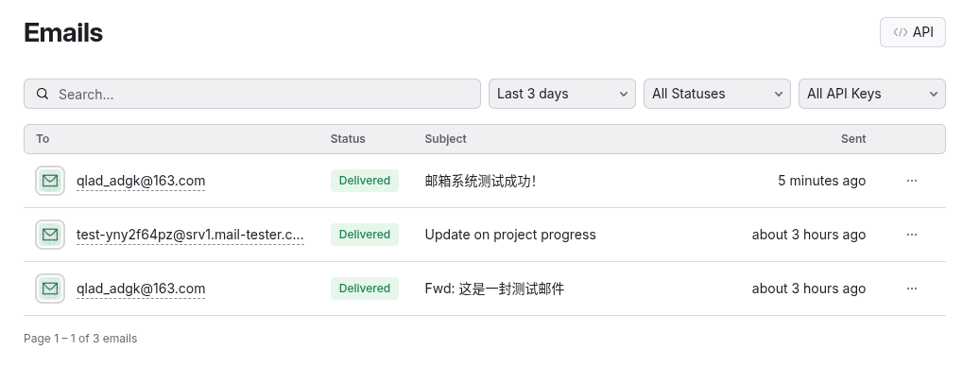The image size is (980, 368).
Task: Open first qlad_adgk@163.com recipient link
Action: point(141,181)
